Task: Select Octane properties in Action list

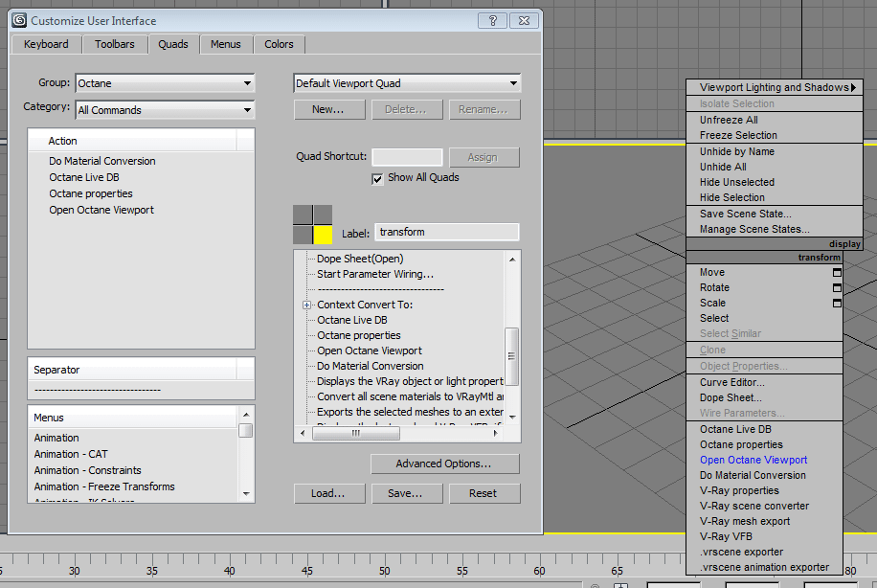Action: click(x=91, y=193)
